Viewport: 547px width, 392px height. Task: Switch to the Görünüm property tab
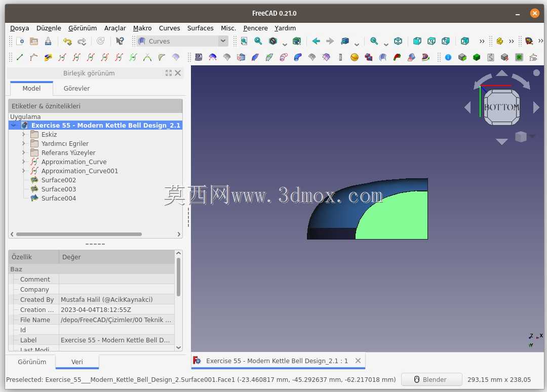(x=32, y=362)
